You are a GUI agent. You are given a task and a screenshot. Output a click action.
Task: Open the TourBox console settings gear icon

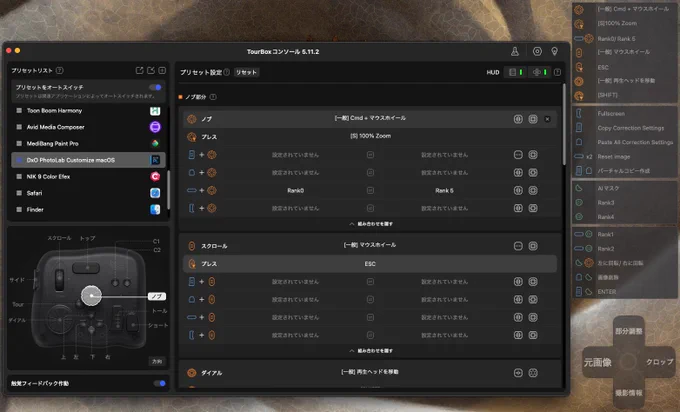coord(537,52)
